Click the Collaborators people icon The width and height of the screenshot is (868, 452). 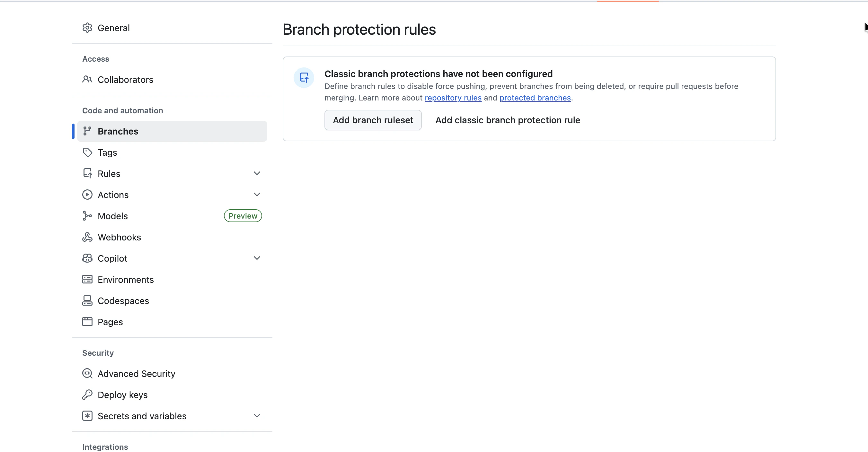click(x=87, y=80)
